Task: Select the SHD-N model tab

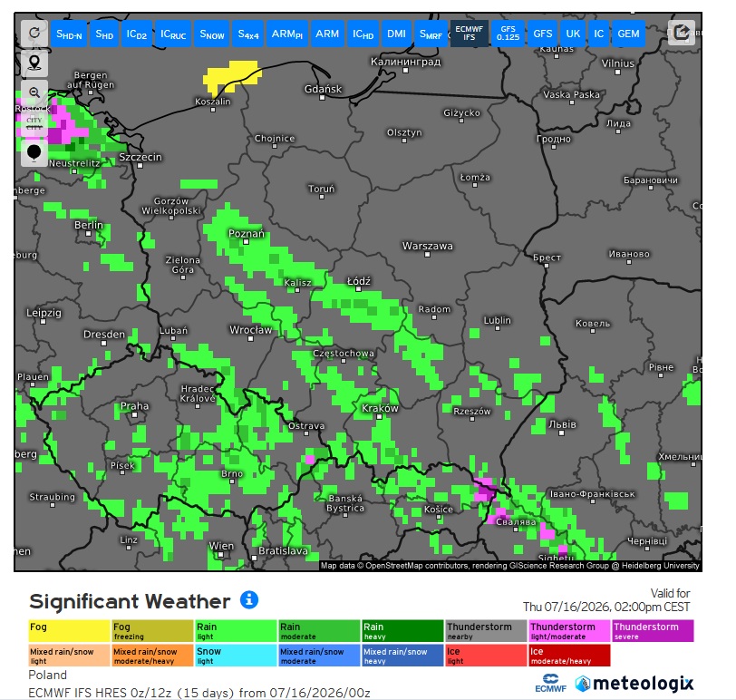Action: coord(69,34)
